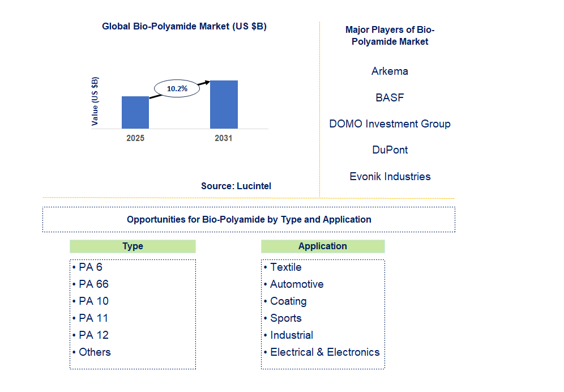This screenshot has height=392, width=564.
Task: Select Evonik Industries in the players list
Action: 390,176
